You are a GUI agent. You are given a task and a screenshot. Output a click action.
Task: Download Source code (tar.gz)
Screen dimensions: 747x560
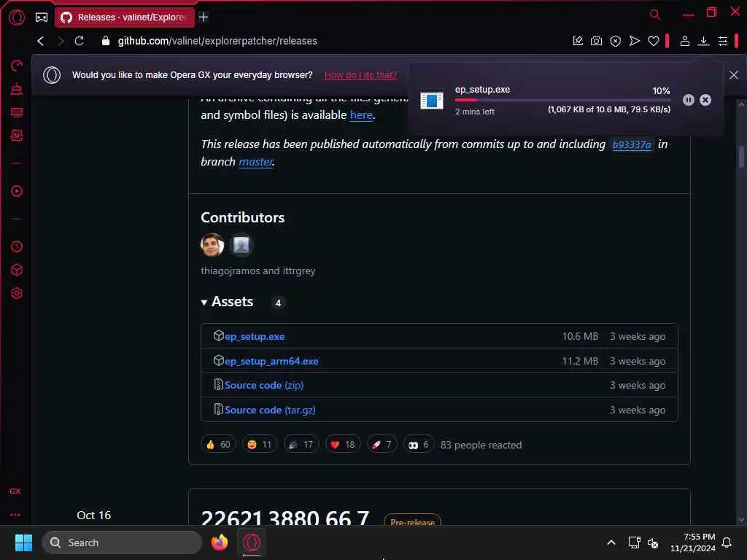pos(270,410)
